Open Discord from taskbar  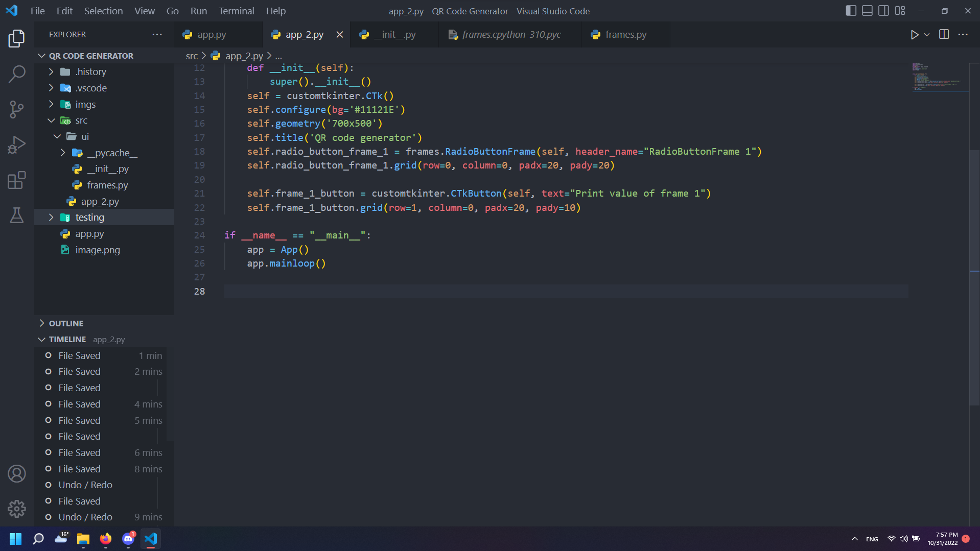click(128, 539)
